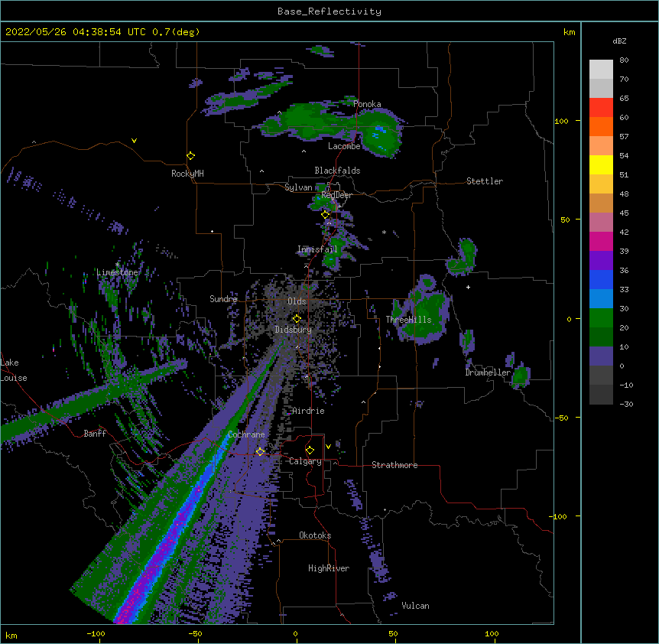Pick the 30-20 dBZ green legend swatch
Screen dimensions: 659x644
(x=601, y=318)
